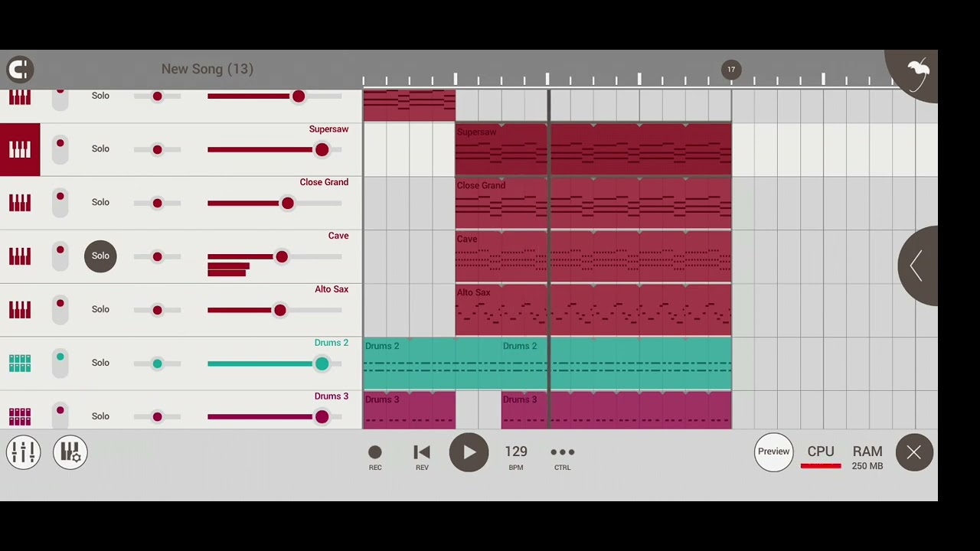980x551 pixels.
Task: Toggle mute on the Drums 3 track
Action: [60, 416]
